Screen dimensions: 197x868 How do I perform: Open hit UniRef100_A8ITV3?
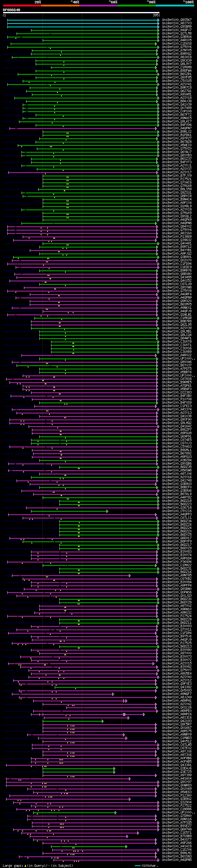tap(177, 23)
